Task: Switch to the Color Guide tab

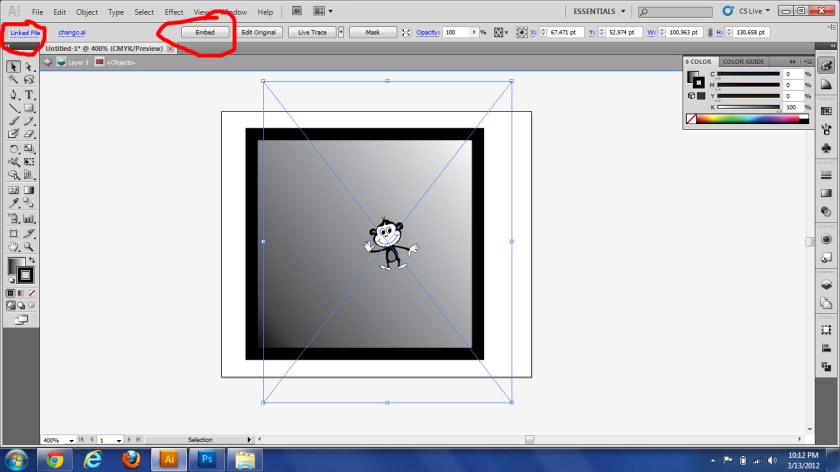Action: tap(744, 62)
